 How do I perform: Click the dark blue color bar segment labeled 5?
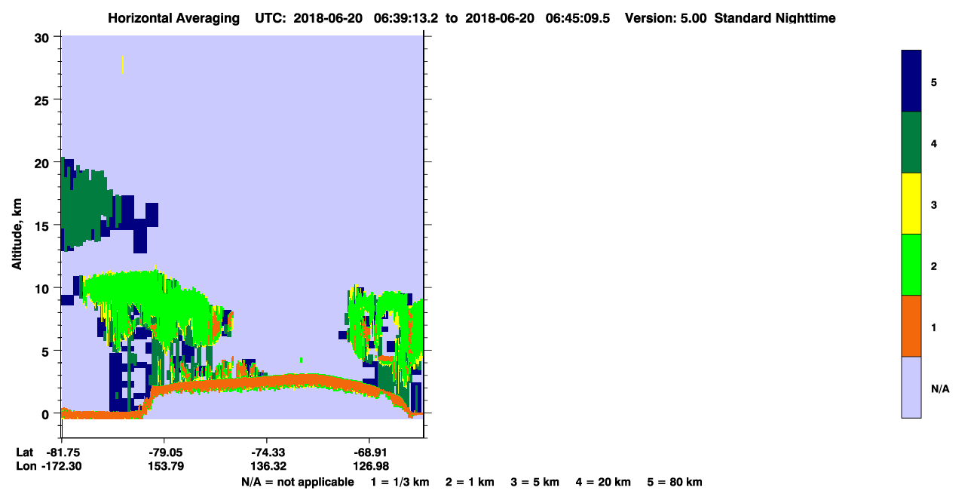(911, 81)
